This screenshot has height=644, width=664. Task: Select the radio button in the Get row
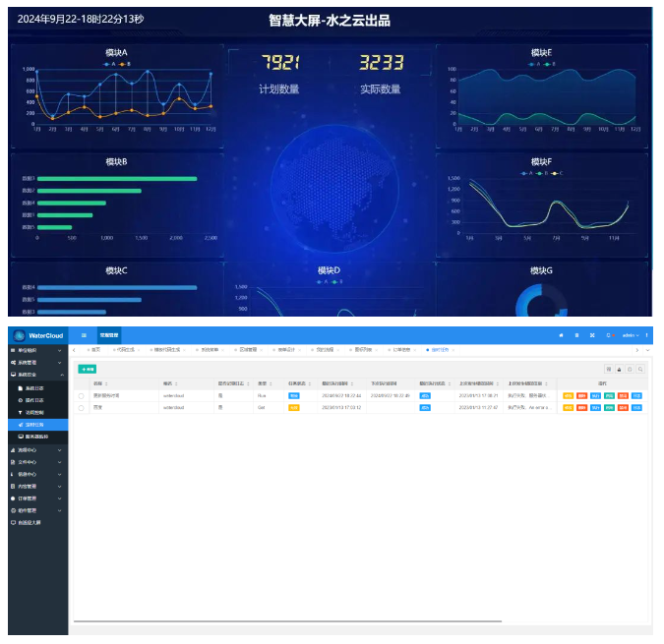(x=81, y=408)
